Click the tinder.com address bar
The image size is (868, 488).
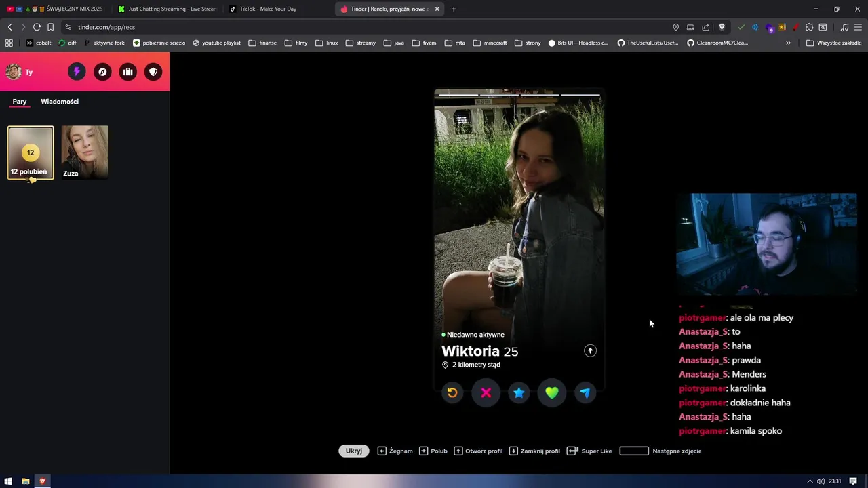point(366,27)
